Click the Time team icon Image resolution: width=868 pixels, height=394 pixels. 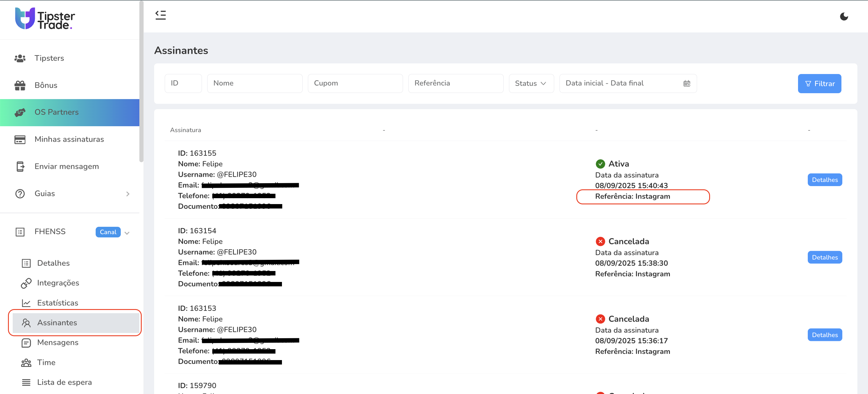click(26, 363)
